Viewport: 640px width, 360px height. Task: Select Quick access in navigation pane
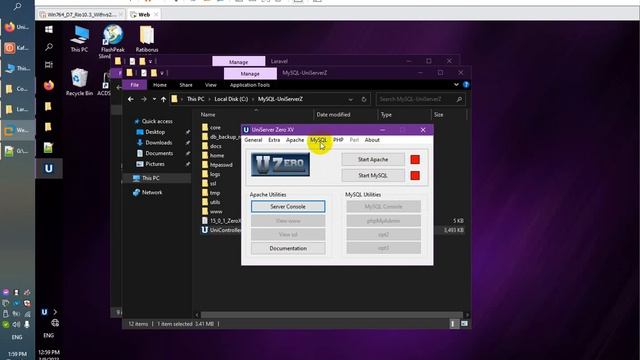click(x=157, y=121)
